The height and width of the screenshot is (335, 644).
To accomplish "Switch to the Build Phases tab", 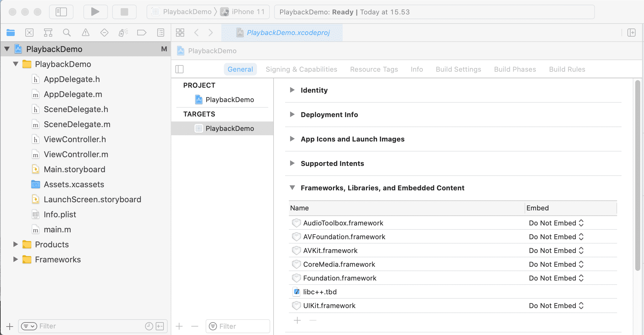I will (515, 69).
